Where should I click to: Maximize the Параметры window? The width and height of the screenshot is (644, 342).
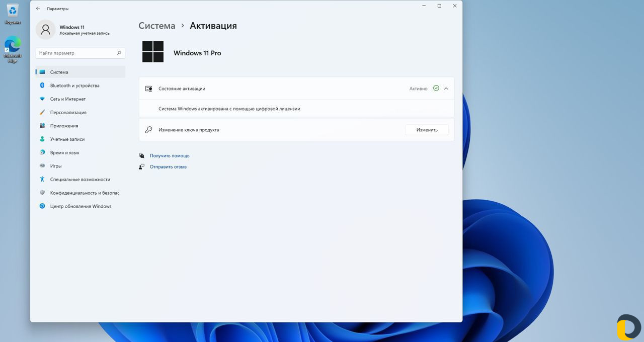point(439,6)
